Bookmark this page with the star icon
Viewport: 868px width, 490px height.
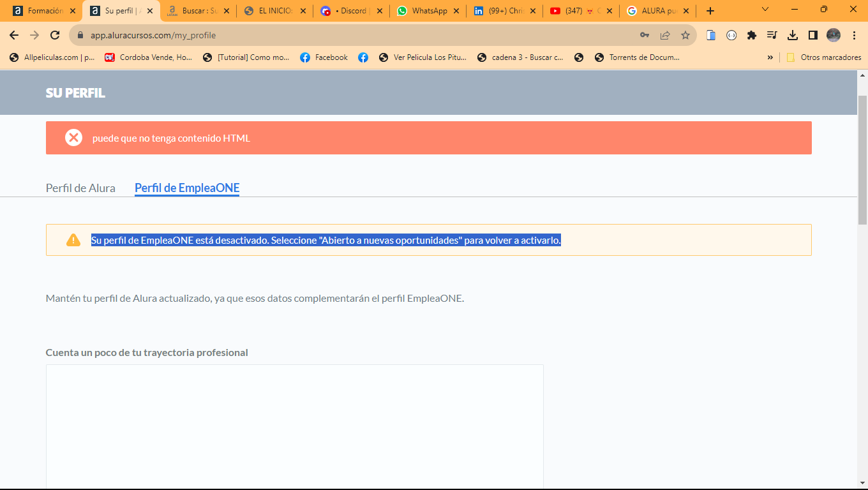(x=685, y=35)
